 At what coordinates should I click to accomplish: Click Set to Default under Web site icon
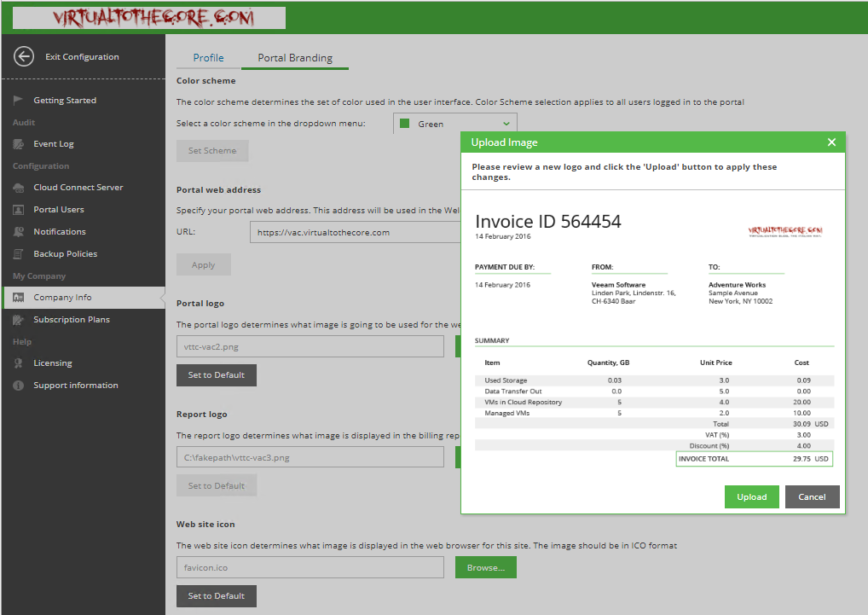point(217,596)
